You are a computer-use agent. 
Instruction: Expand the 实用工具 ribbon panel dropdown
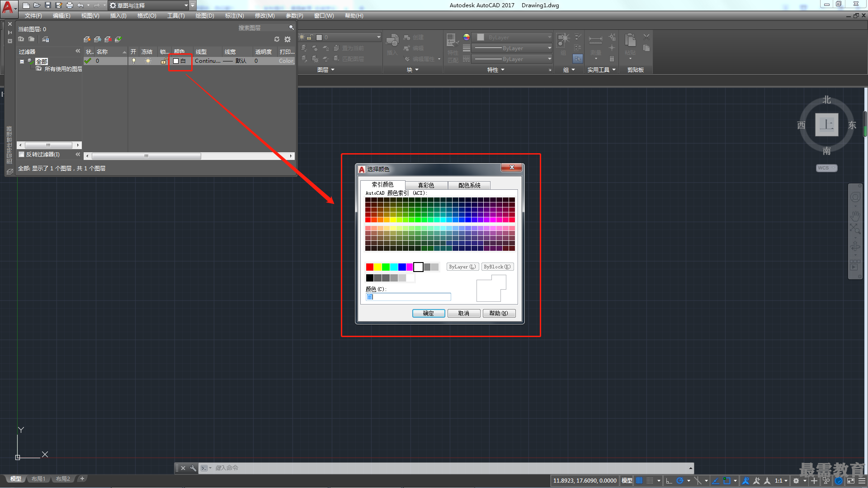602,70
